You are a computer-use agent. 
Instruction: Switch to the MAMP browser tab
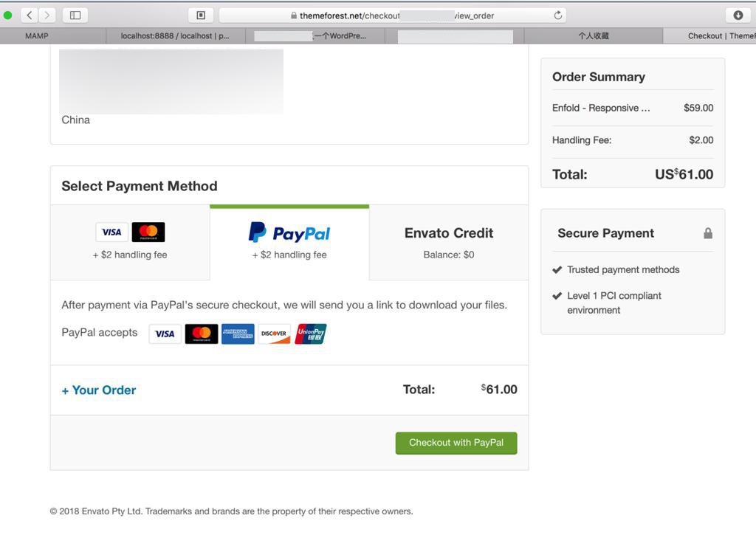[x=37, y=35]
